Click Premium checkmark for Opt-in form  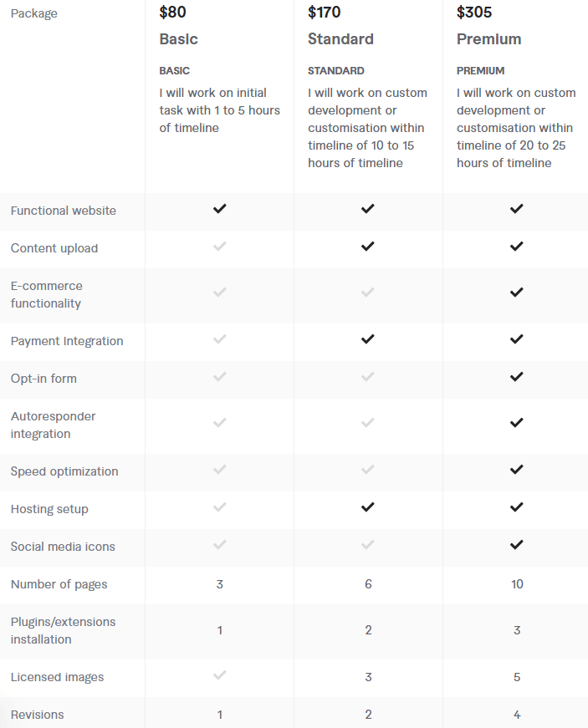516,377
